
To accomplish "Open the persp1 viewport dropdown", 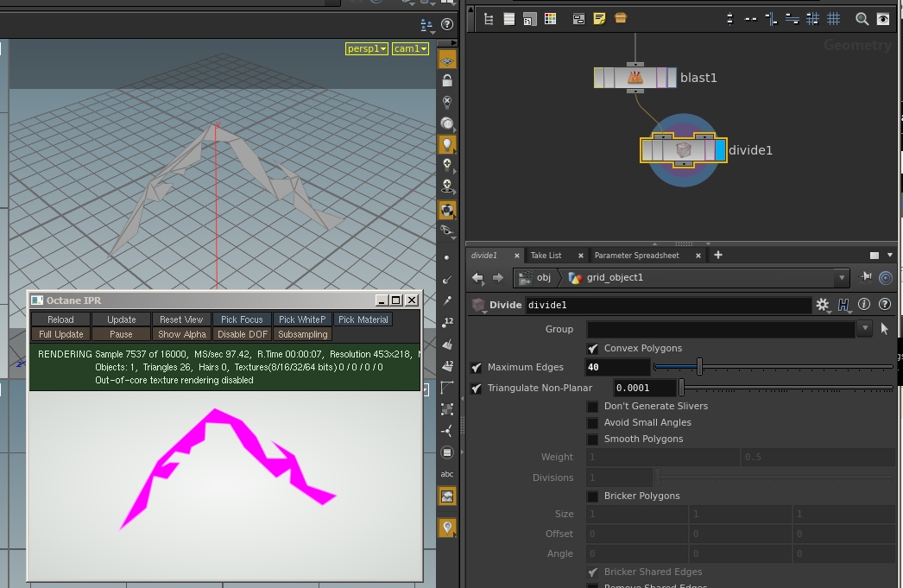I will coord(366,49).
